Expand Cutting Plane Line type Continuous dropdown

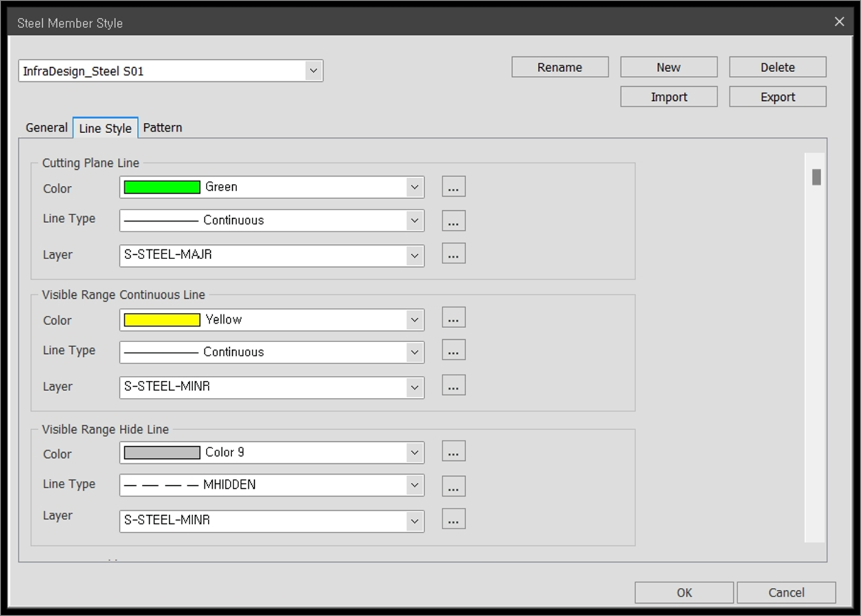pos(415,221)
